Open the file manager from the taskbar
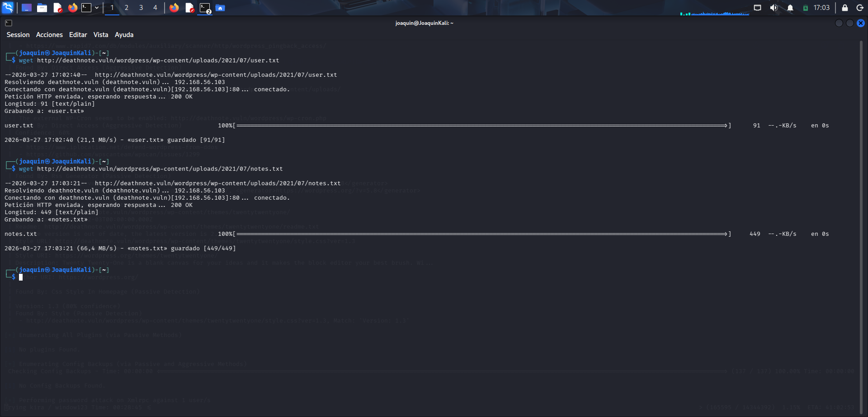Viewport: 868px width, 417px height. click(42, 8)
